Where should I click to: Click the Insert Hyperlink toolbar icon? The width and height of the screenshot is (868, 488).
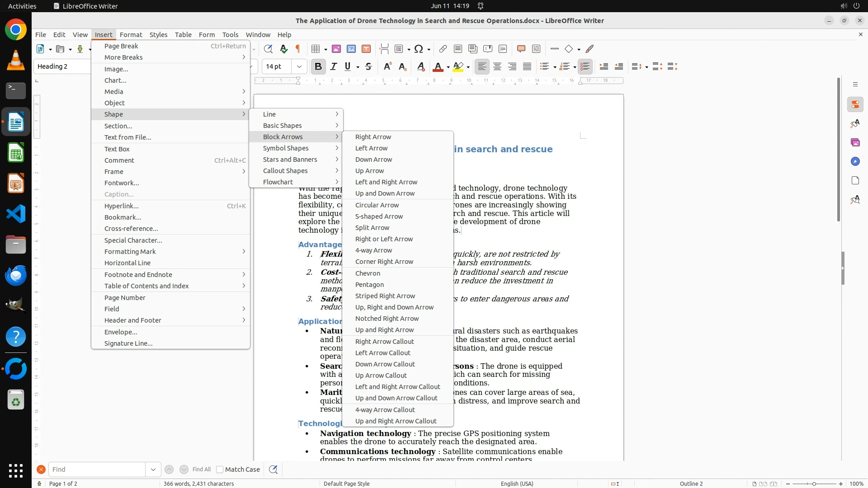pyautogui.click(x=443, y=49)
